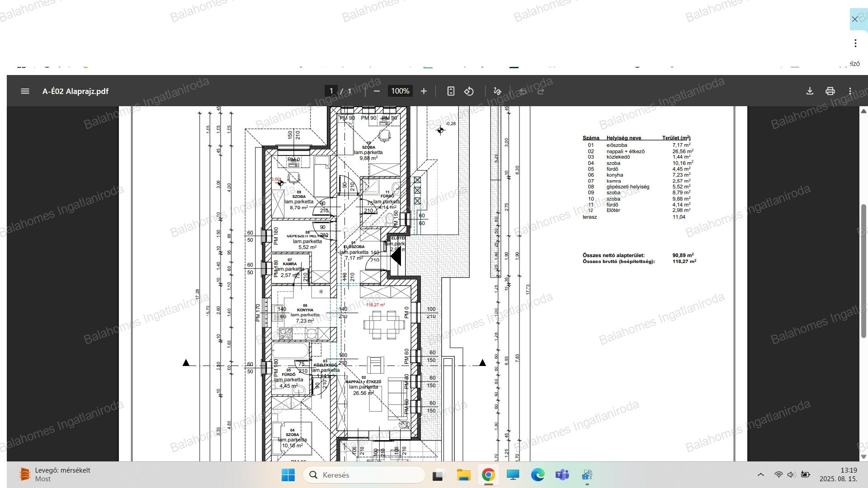Open PDF viewer more actions menu
This screenshot has height=488, width=868.
click(x=850, y=91)
